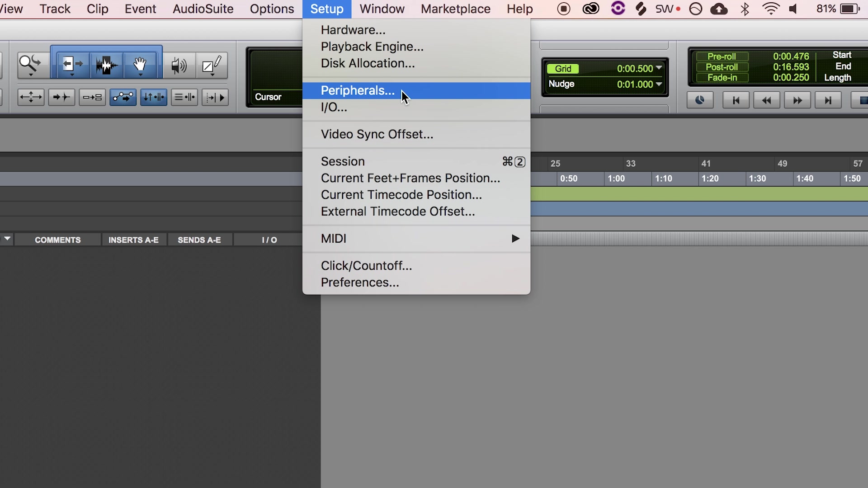Click the battery status icon

point(850,9)
